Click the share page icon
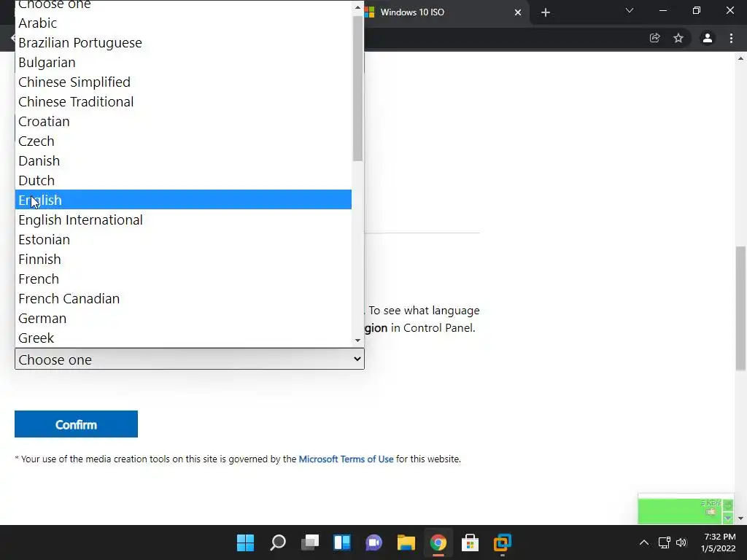Viewport: 747px width, 560px height. coord(655,38)
